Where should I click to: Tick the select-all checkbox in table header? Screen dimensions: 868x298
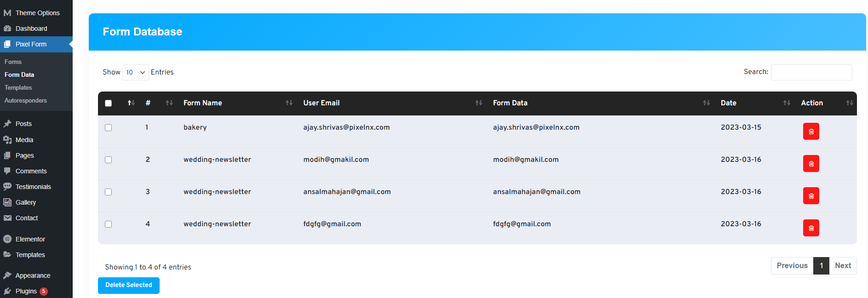pyautogui.click(x=109, y=103)
